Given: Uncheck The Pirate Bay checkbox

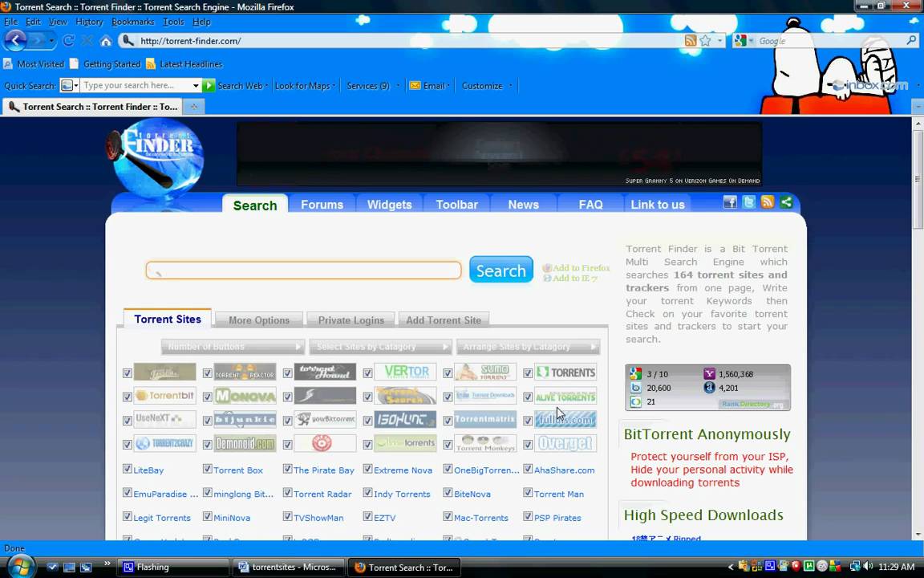Looking at the screenshot, I should [287, 469].
